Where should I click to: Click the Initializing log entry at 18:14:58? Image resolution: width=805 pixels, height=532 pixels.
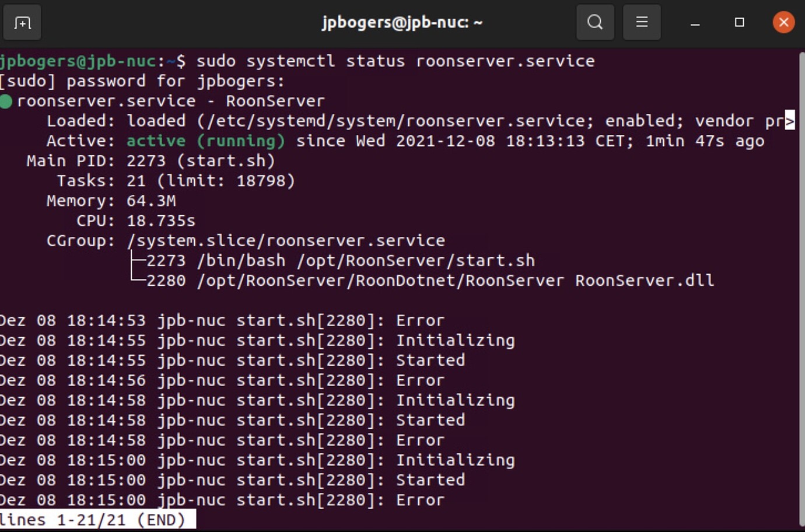point(455,401)
